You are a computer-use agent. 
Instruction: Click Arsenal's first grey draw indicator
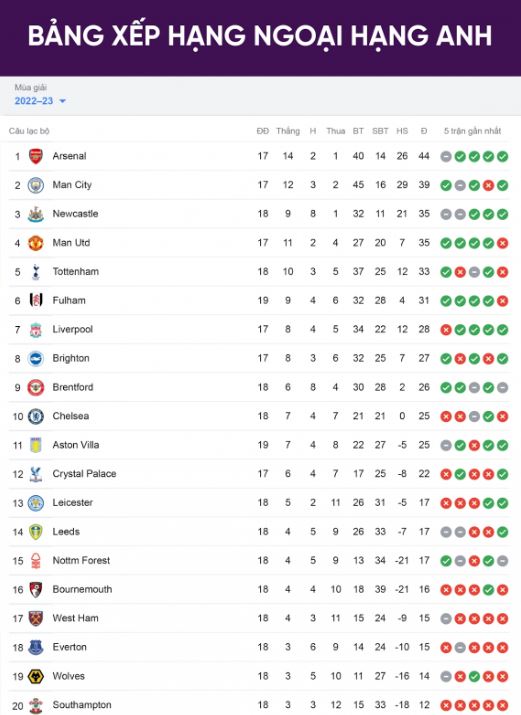(x=446, y=157)
